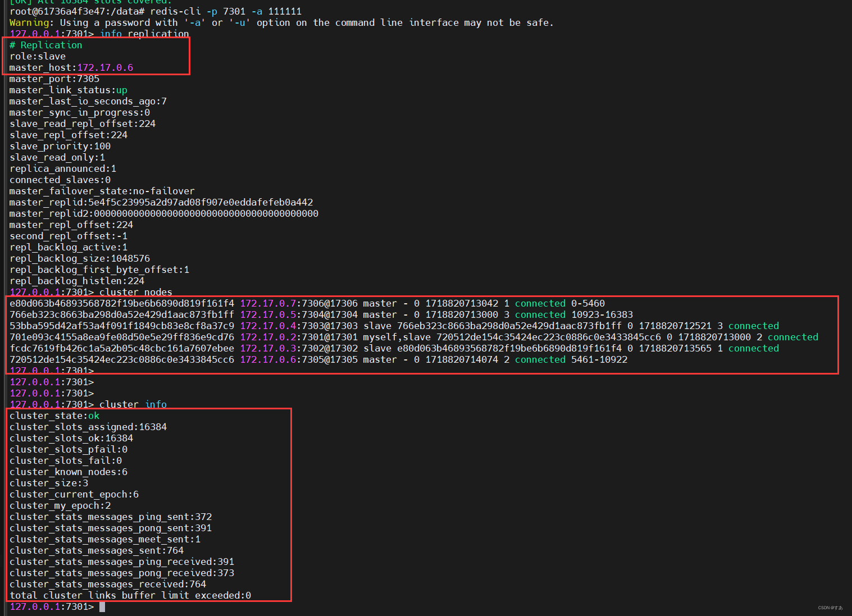Click address 172.17.0.4:7303@17303
The width and height of the screenshot is (852, 616).
(299, 326)
